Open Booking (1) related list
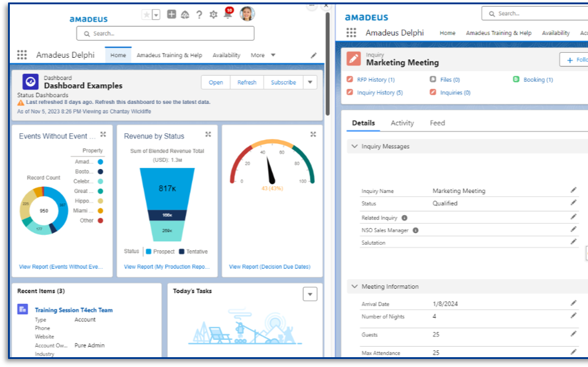This screenshot has width=588, height=367. point(538,80)
